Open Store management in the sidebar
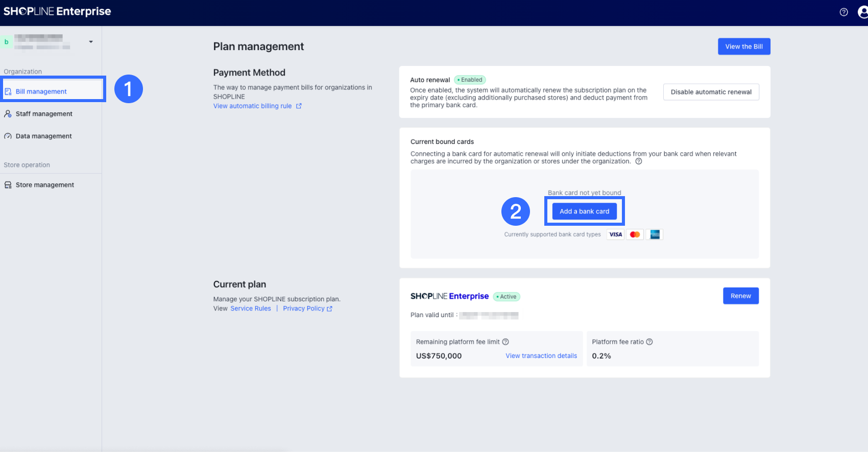 (51, 185)
